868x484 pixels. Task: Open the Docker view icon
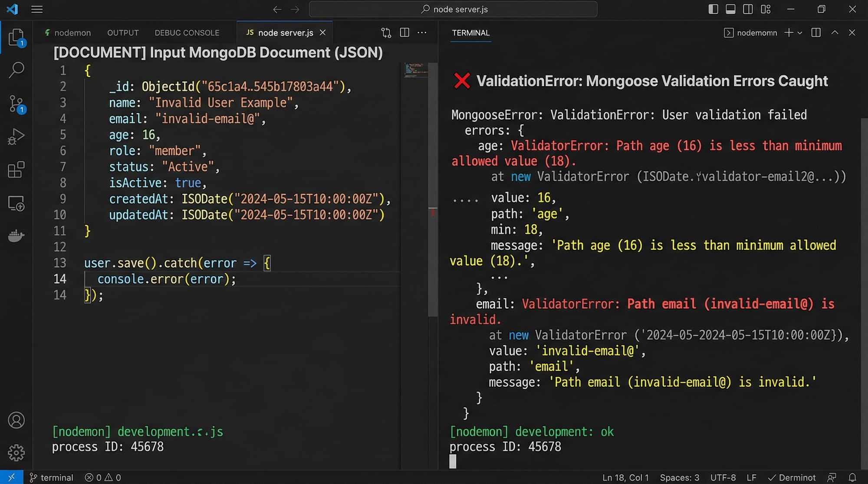(16, 235)
